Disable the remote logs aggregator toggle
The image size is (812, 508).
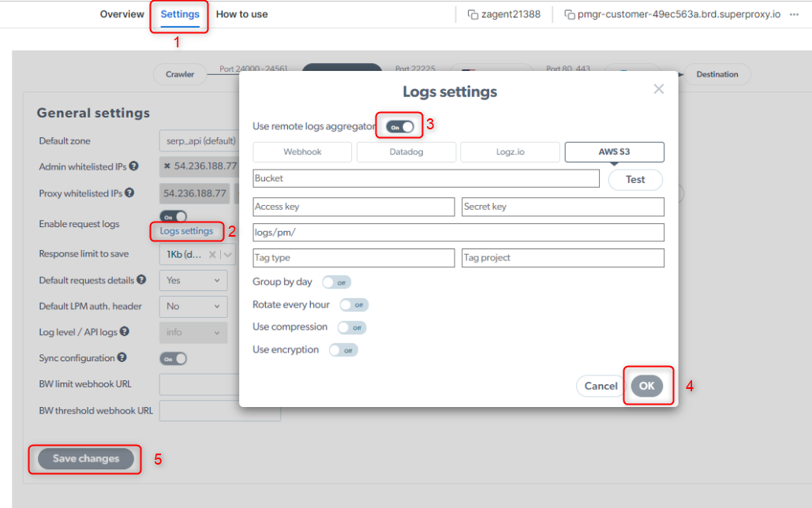coord(399,125)
